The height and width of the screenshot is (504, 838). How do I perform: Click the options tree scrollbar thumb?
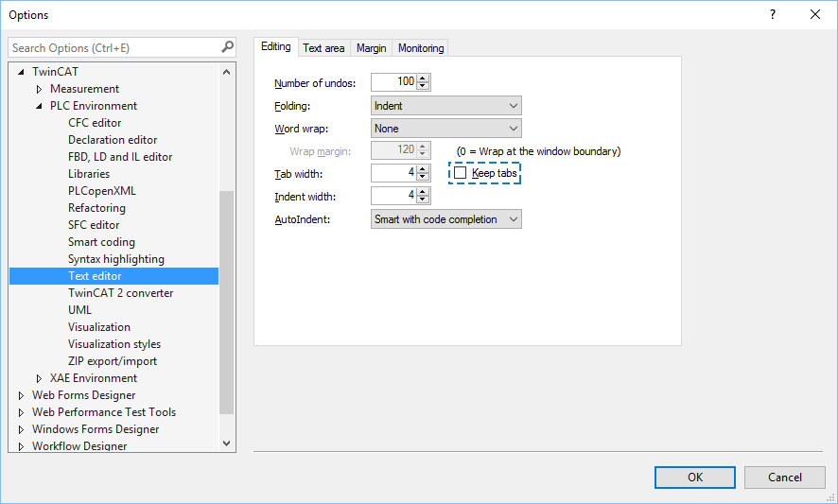[x=227, y=302]
